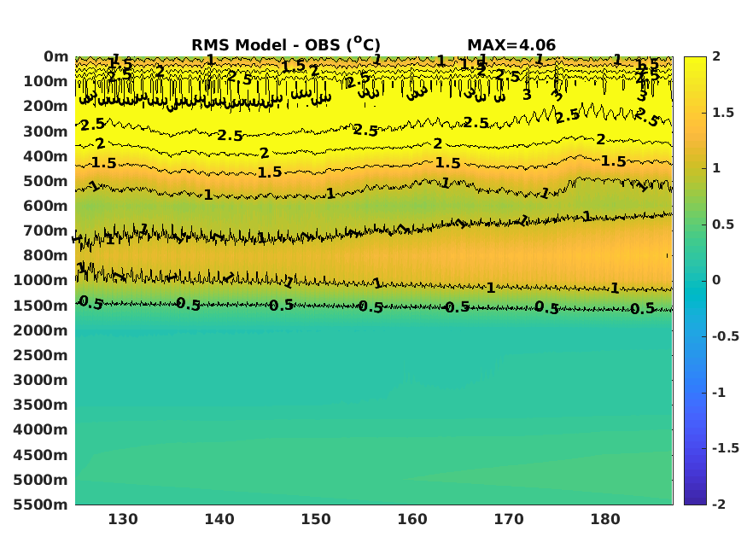Click the 1500m depth axis label

[x=41, y=306]
